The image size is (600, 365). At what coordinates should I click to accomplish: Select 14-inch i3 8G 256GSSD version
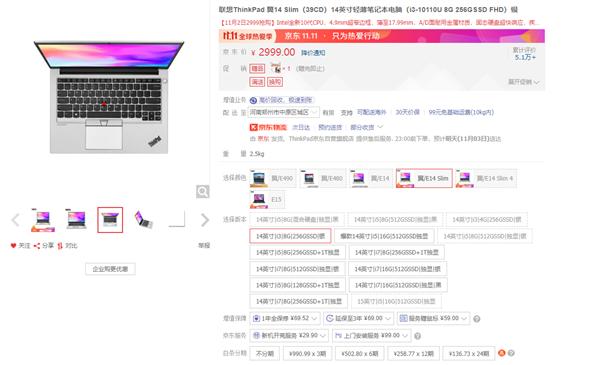click(290, 236)
